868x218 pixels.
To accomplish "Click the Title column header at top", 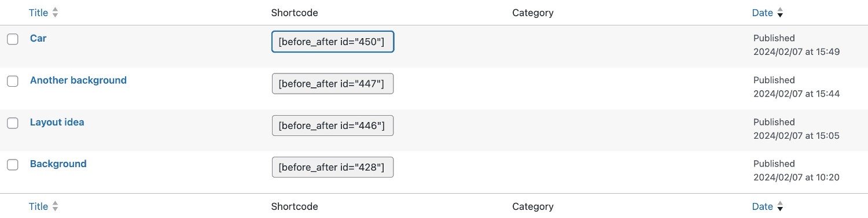I will [x=38, y=13].
